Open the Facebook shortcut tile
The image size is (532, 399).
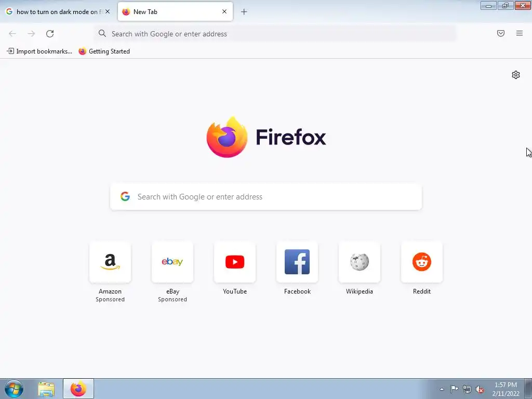(297, 262)
